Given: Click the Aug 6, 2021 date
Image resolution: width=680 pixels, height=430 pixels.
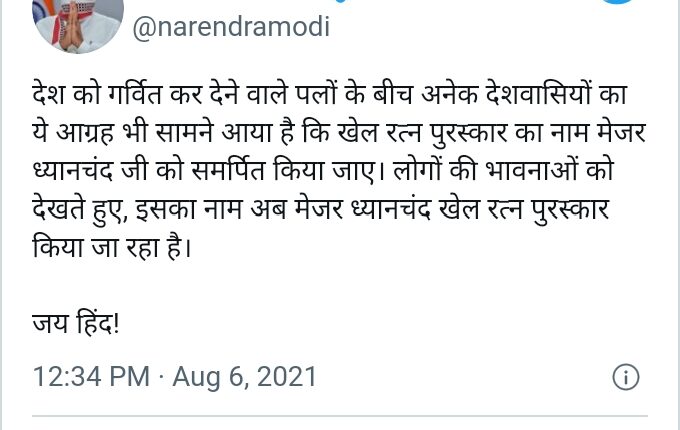Looking at the screenshot, I should click(245, 377).
